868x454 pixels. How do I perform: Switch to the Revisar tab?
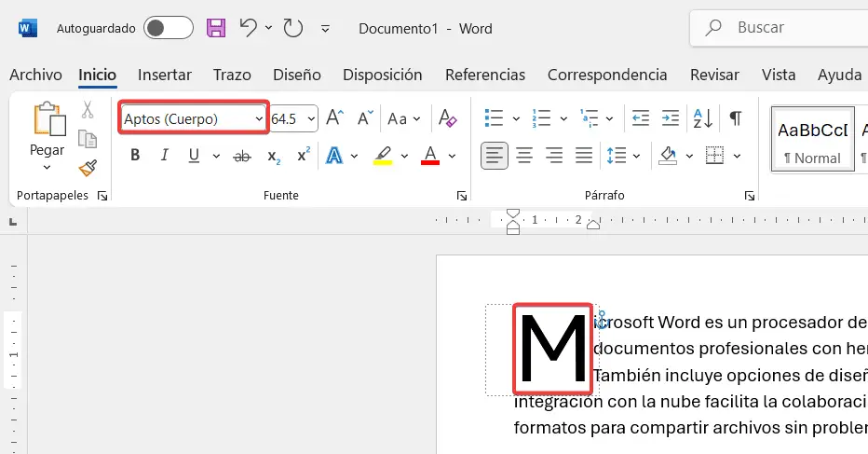714,75
